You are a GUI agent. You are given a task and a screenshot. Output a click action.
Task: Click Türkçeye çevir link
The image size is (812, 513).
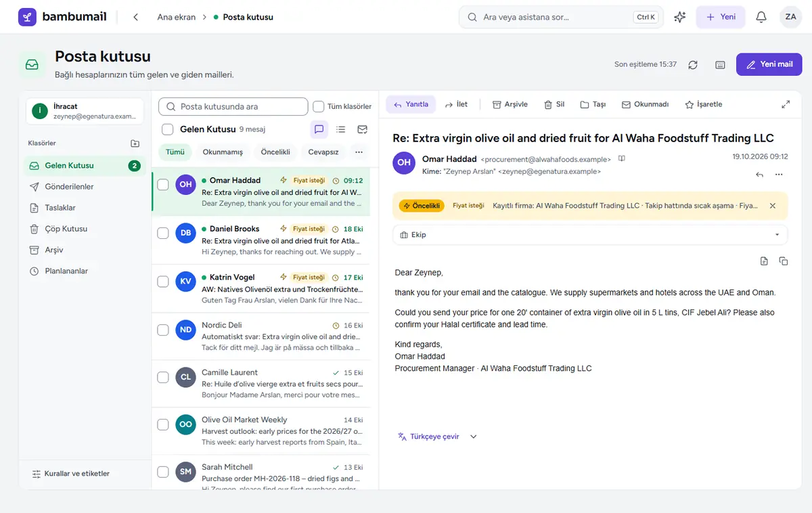click(x=434, y=437)
